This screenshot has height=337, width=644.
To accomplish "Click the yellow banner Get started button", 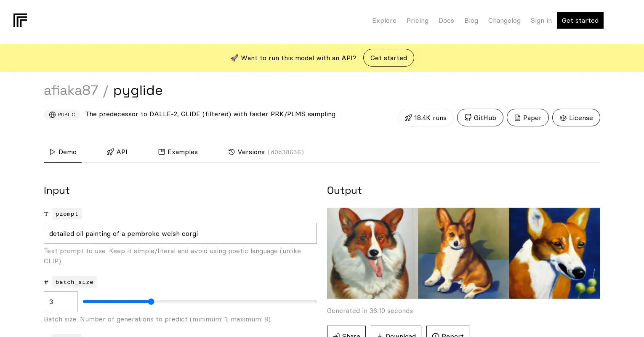I will coord(389,58).
